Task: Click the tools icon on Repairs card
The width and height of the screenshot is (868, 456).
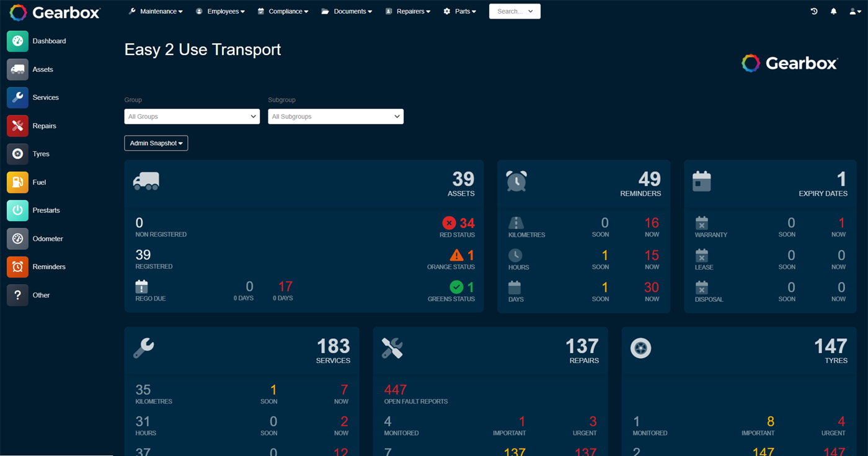Action: pos(392,348)
